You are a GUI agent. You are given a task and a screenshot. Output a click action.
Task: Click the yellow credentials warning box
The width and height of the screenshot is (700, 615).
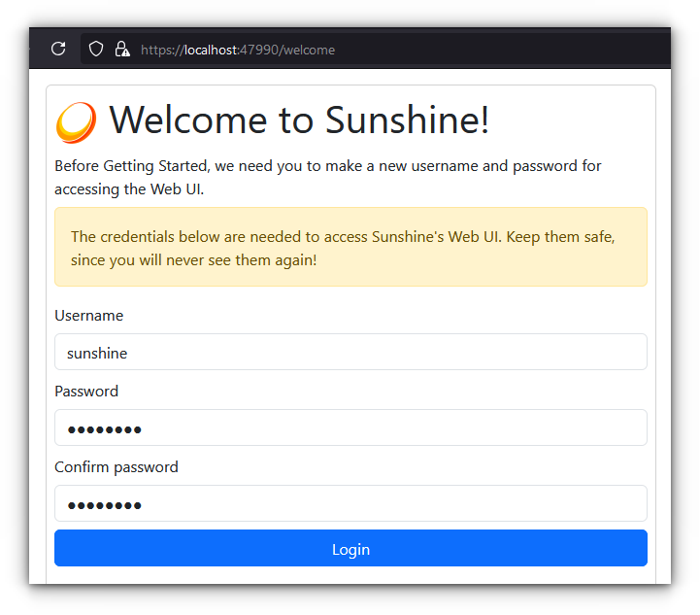350,247
